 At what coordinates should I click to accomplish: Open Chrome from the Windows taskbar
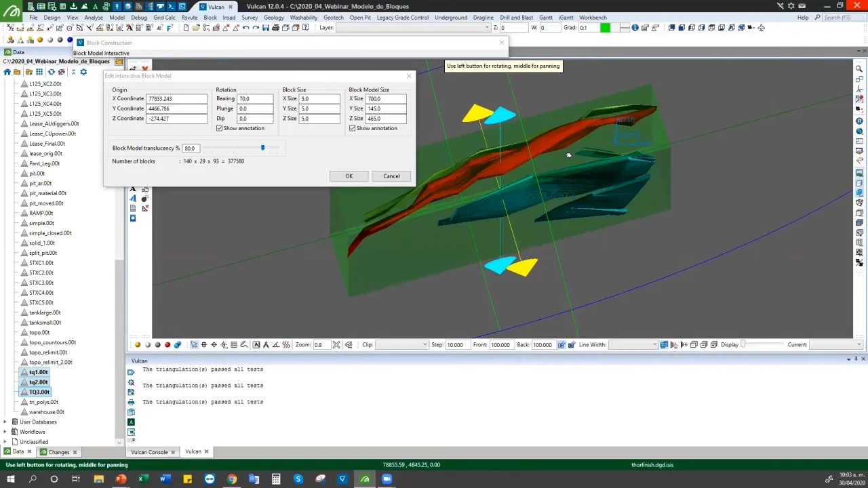pos(232,479)
